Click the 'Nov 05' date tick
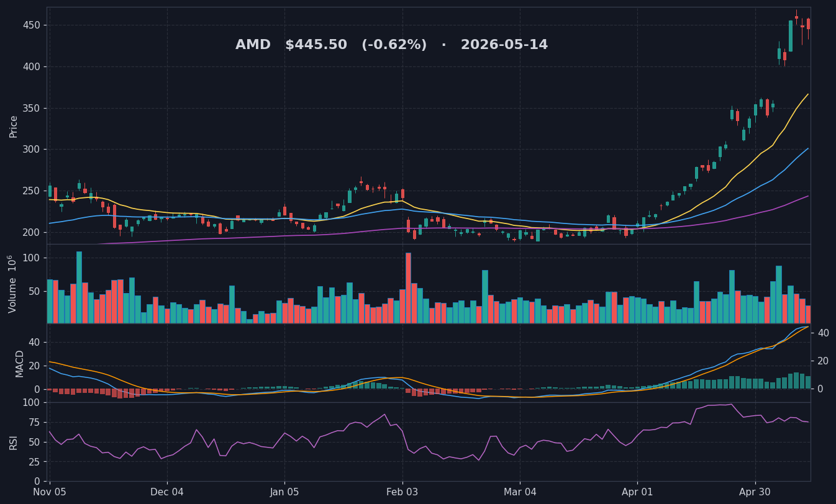The image size is (836, 504). coord(50,492)
